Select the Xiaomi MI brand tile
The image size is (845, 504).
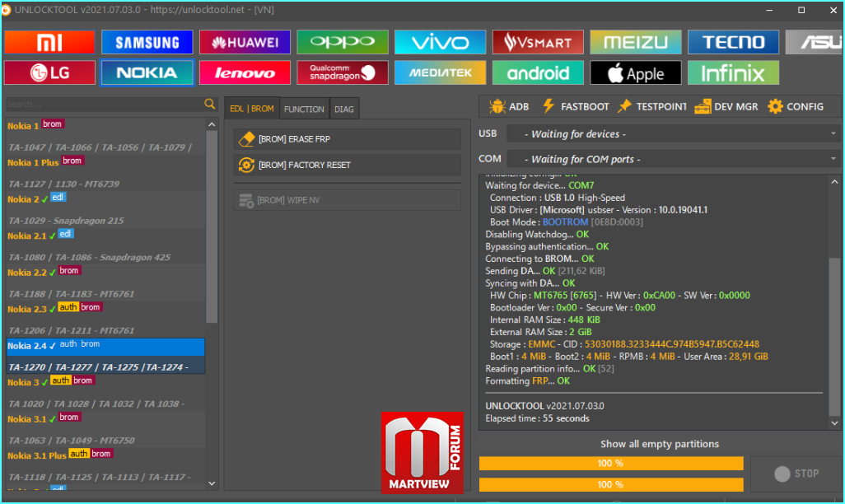(49, 42)
